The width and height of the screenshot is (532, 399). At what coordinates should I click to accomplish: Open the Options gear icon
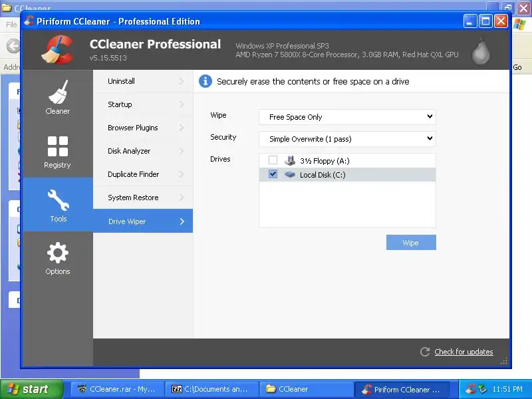tap(58, 253)
